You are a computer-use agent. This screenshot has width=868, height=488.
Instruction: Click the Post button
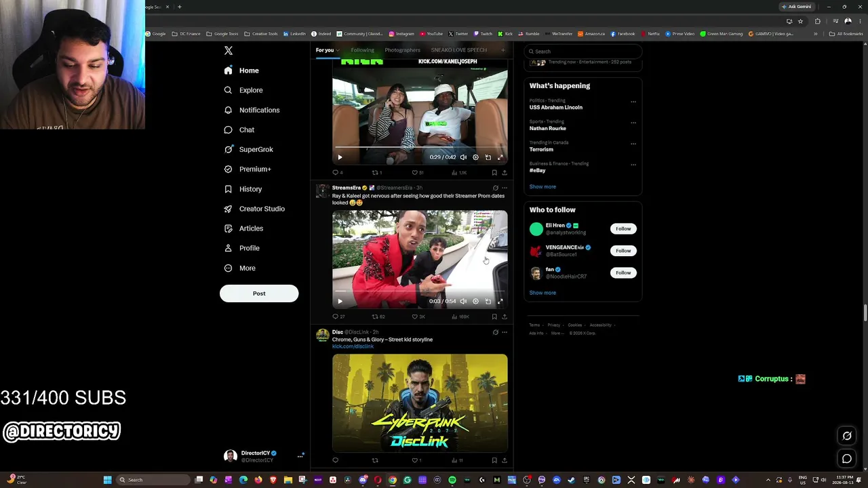(259, 293)
